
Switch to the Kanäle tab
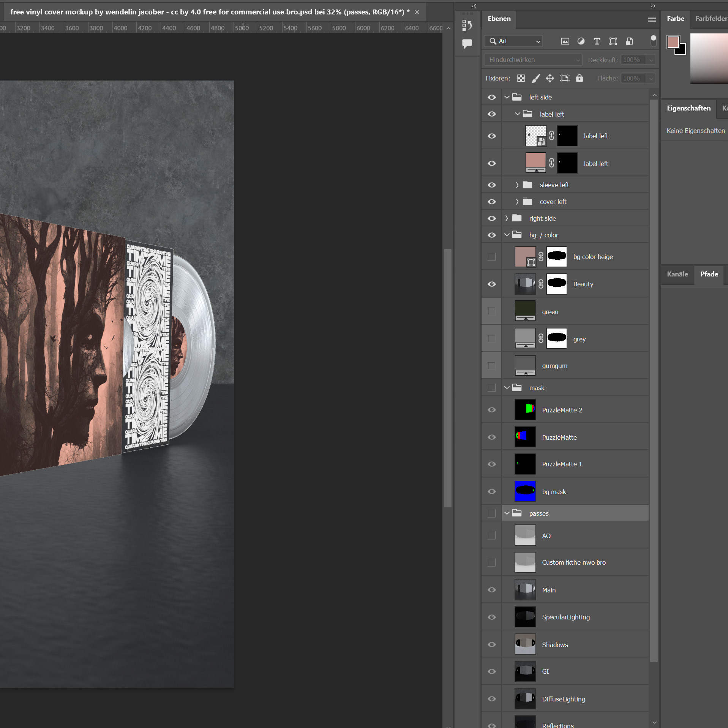tap(677, 274)
